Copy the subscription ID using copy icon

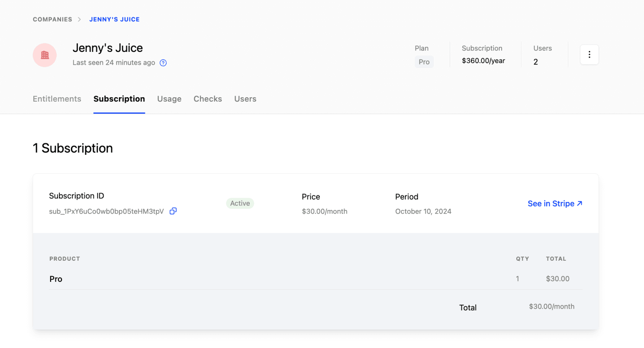[x=173, y=211]
